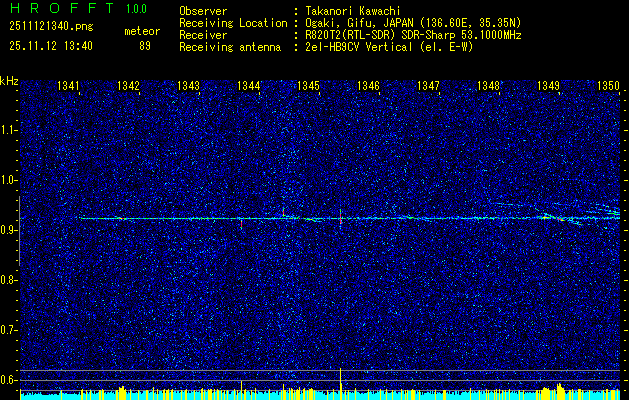Screen dimensions: 629x400
Task: Click time marker 1346
Action: [x=368, y=85]
